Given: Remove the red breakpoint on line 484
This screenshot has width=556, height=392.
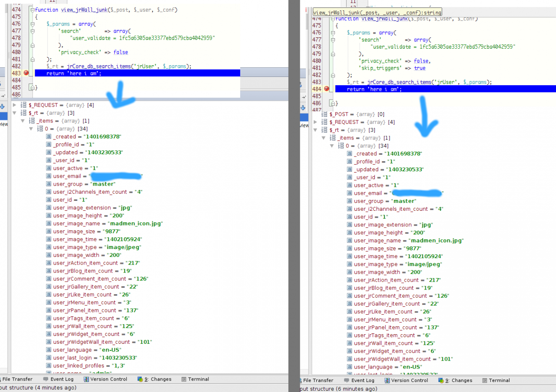Looking at the screenshot, I should tap(327, 89).
